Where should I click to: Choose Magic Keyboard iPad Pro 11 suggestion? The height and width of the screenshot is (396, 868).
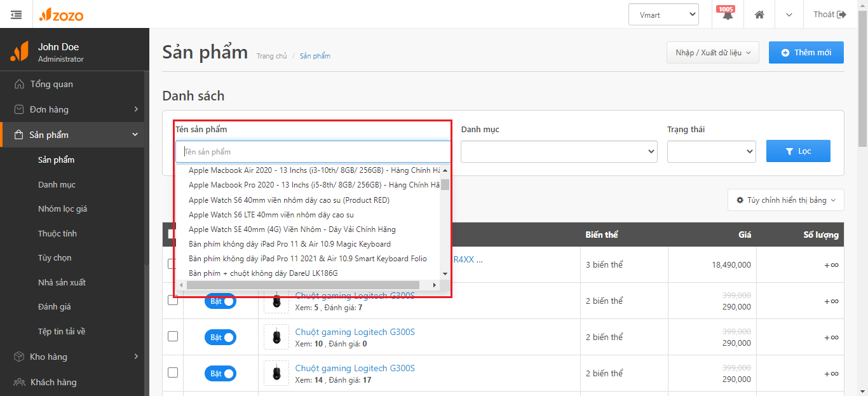[x=290, y=243]
